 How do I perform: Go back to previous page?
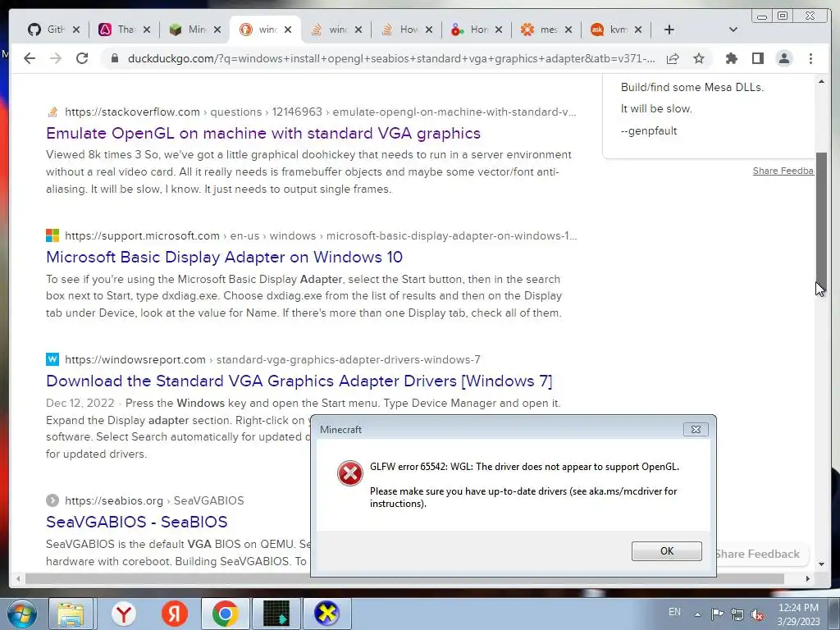30,58
